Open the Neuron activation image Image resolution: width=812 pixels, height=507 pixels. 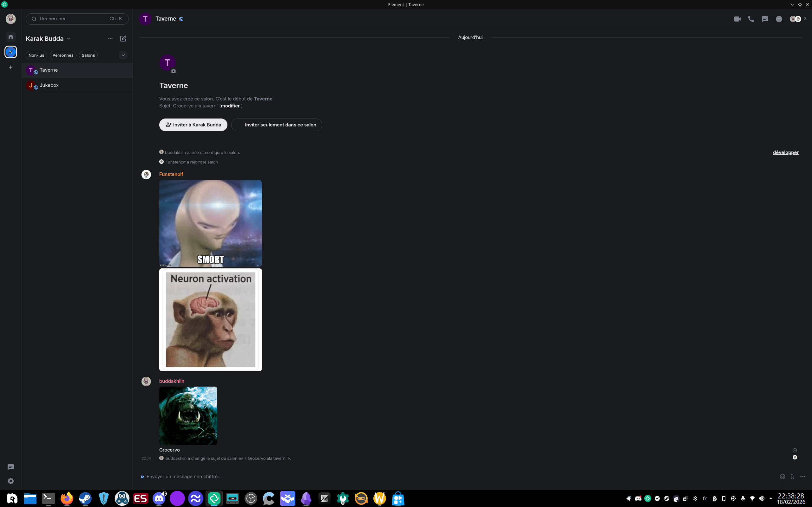pyautogui.click(x=210, y=319)
